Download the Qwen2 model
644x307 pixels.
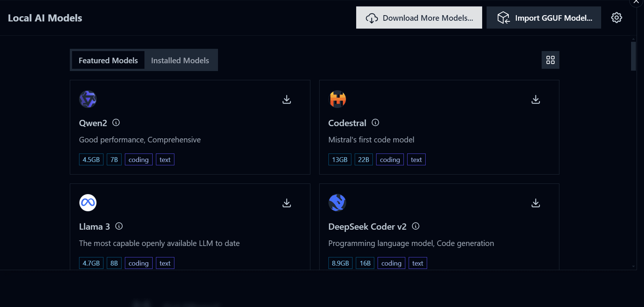point(287,99)
